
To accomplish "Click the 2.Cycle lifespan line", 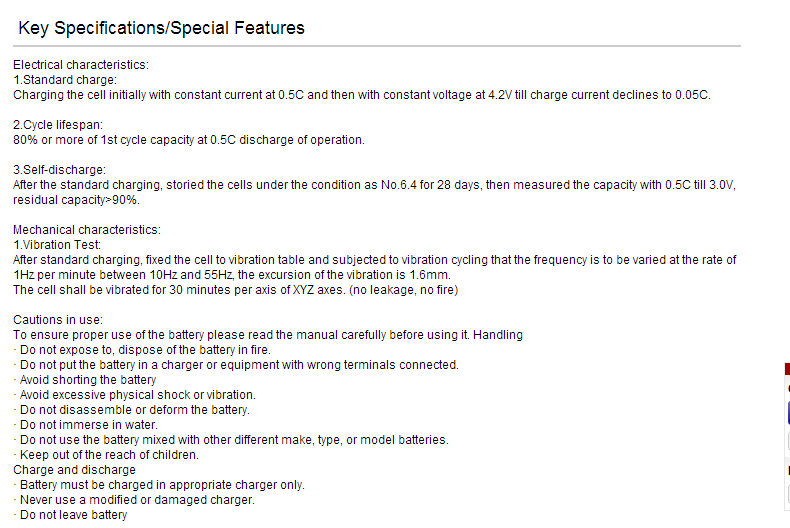I will 58,125.
